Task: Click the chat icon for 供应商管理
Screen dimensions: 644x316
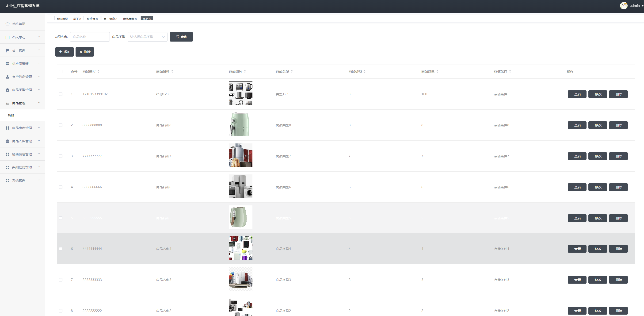Action: tap(8, 64)
